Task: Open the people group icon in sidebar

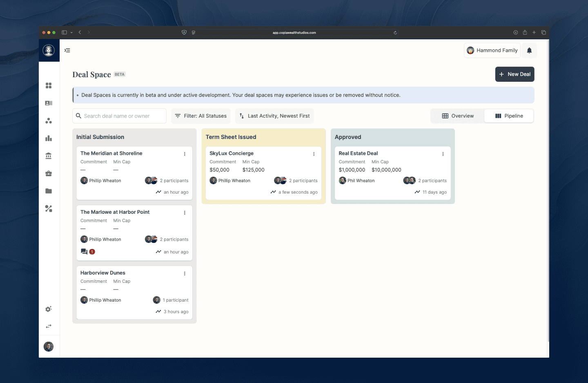Action: (49, 121)
